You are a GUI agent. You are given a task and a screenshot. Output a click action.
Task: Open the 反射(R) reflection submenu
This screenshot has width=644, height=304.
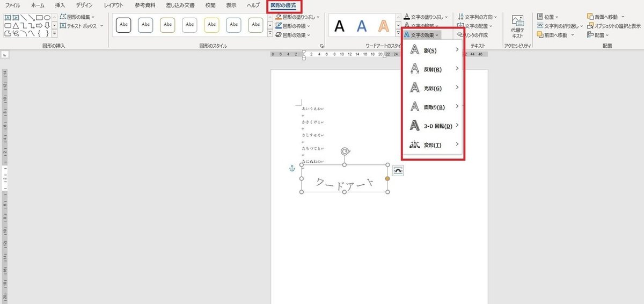434,69
